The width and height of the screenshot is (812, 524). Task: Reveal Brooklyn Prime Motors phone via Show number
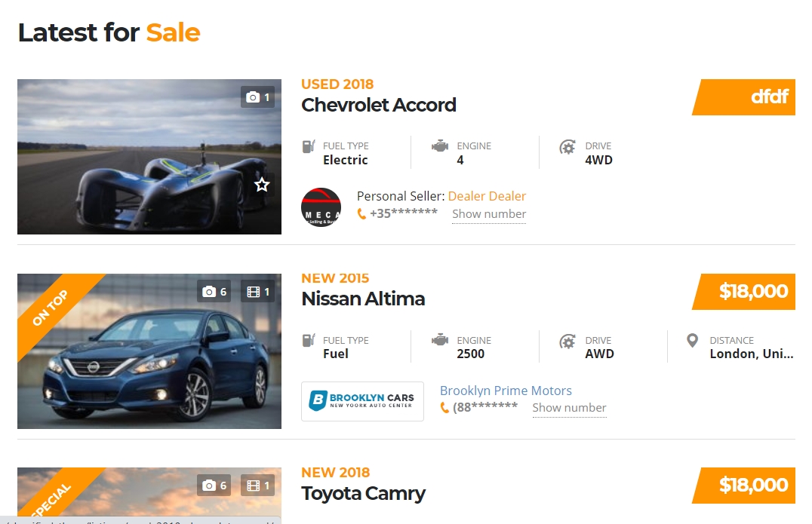pyautogui.click(x=569, y=408)
